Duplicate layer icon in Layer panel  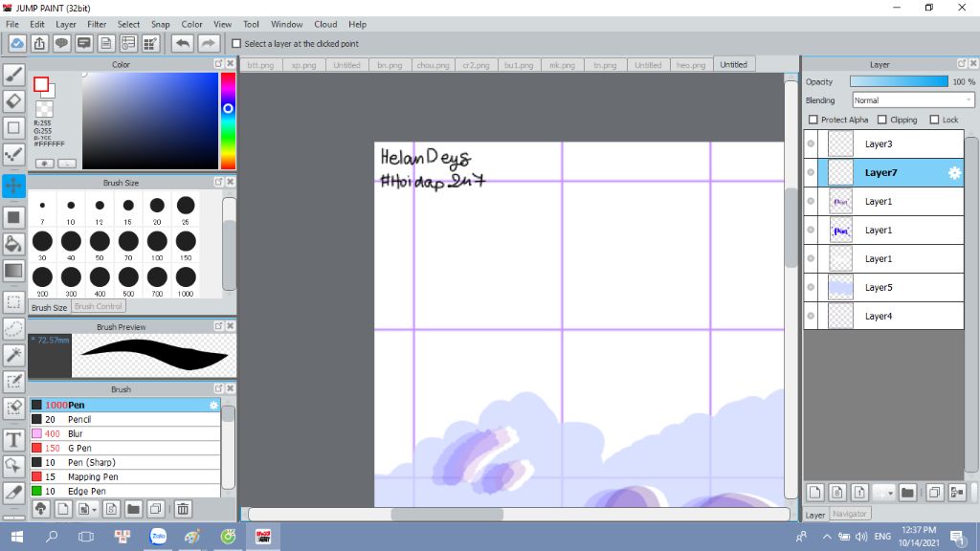pos(934,493)
